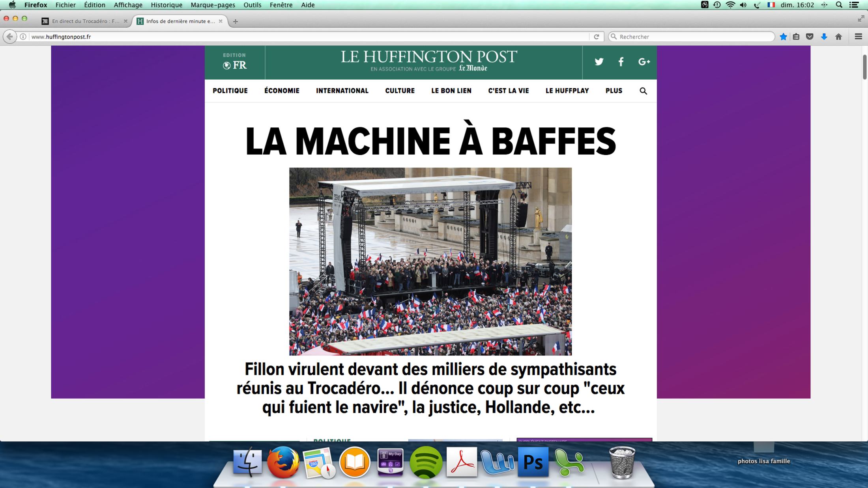Open the Marque-pages menu
This screenshot has height=488, width=868.
(x=213, y=5)
